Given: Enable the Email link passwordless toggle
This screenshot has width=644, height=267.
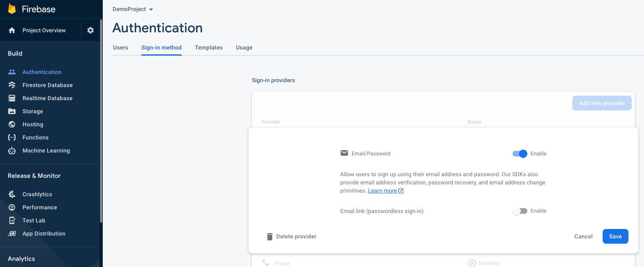Looking at the screenshot, I should [x=520, y=211].
